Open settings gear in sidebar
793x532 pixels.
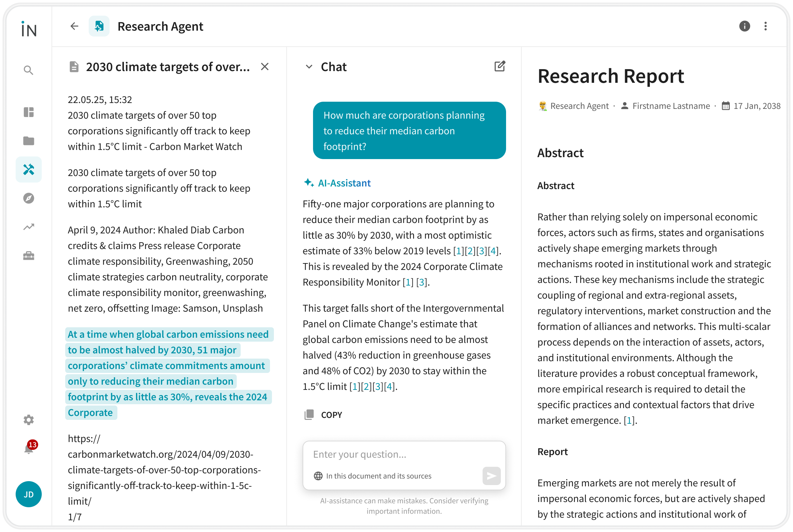tap(28, 420)
